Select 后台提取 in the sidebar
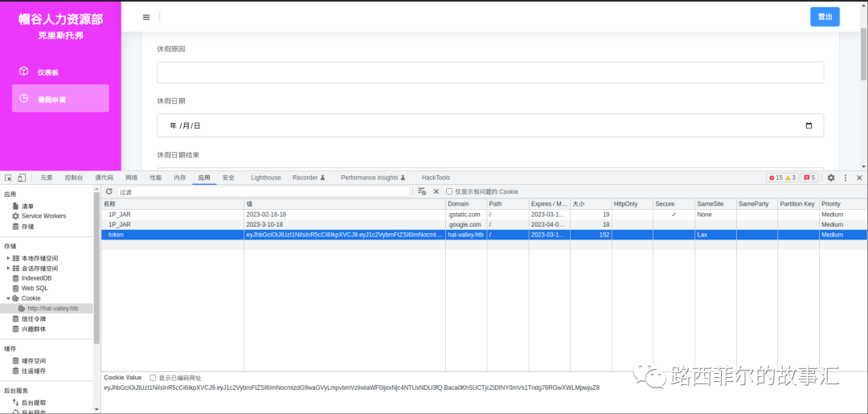The height and width of the screenshot is (414, 868). point(33,403)
